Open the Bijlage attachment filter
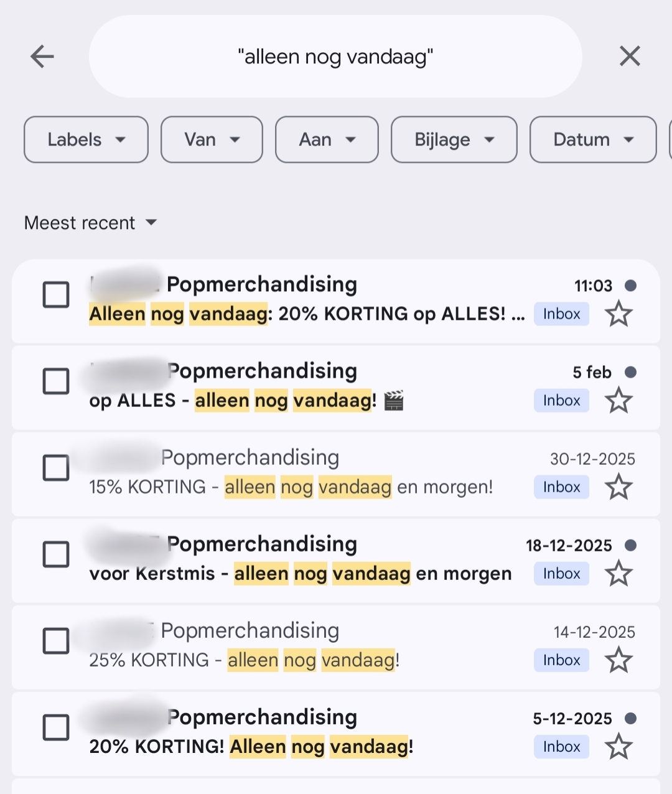This screenshot has height=794, width=672. tap(454, 139)
